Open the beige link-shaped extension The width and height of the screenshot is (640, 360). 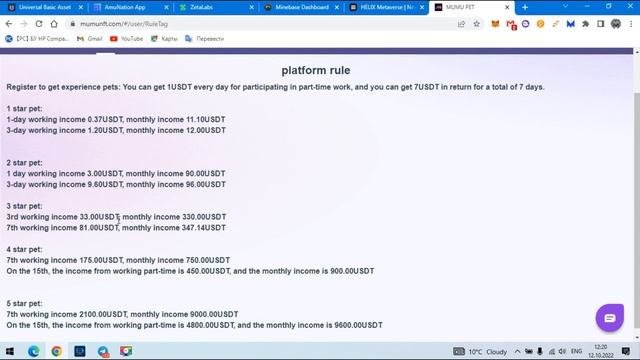[x=556, y=24]
